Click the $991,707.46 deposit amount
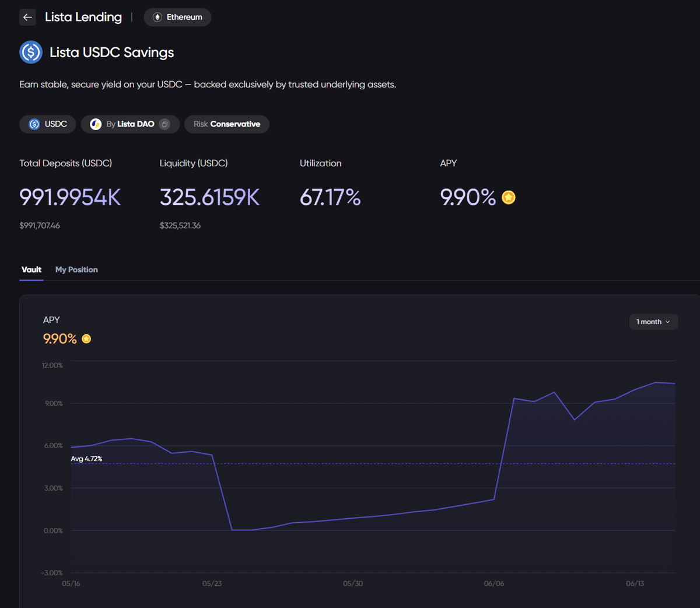 click(x=40, y=226)
